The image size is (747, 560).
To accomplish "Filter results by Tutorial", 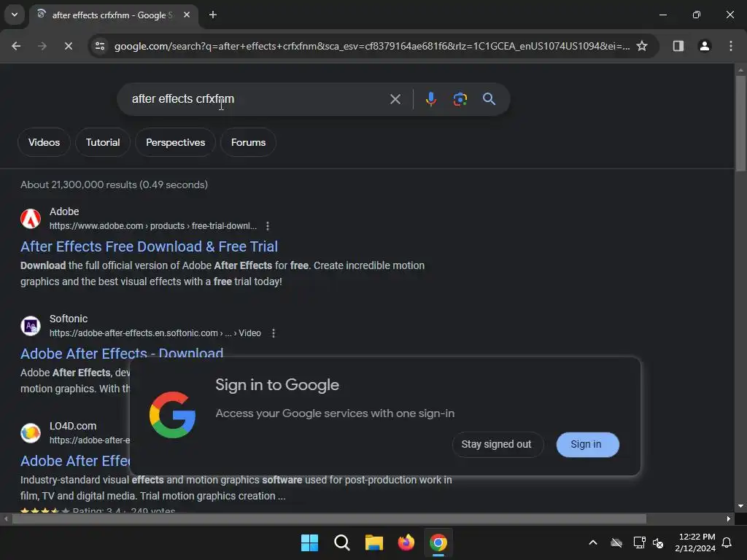I will tap(103, 142).
